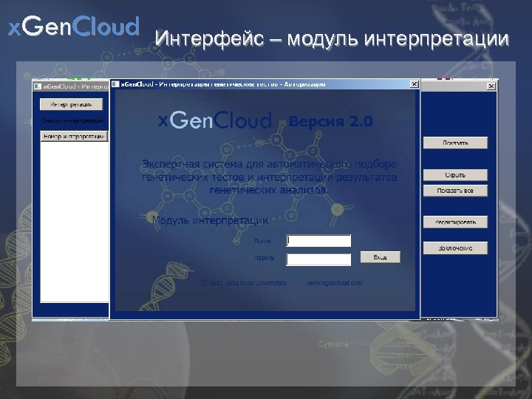The image size is (532, 399).
Task: Click the Редактировать button
Action: [455, 222]
